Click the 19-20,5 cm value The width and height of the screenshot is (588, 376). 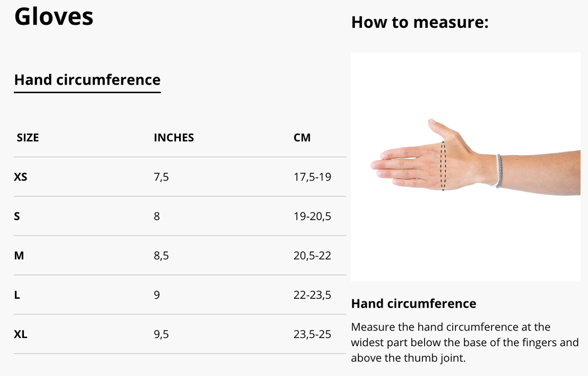(x=312, y=216)
